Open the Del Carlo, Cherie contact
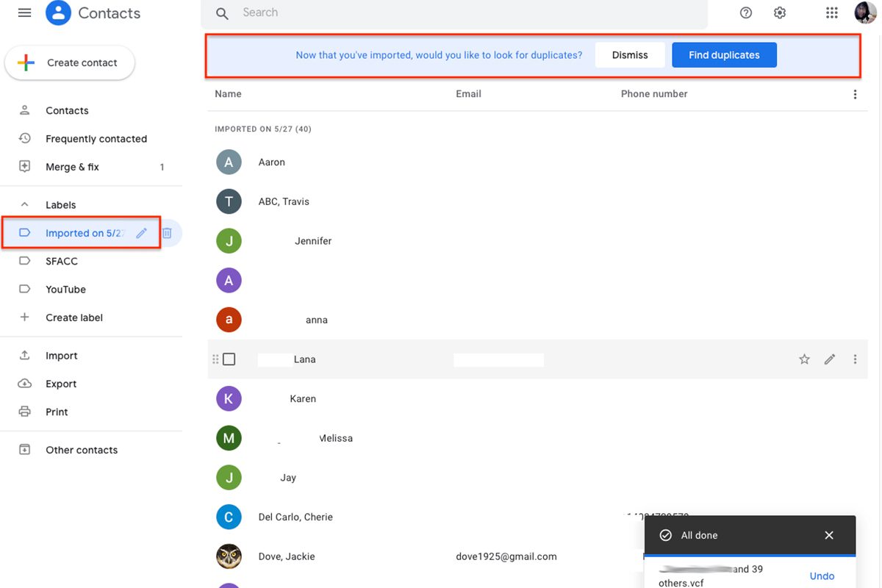 538,517
